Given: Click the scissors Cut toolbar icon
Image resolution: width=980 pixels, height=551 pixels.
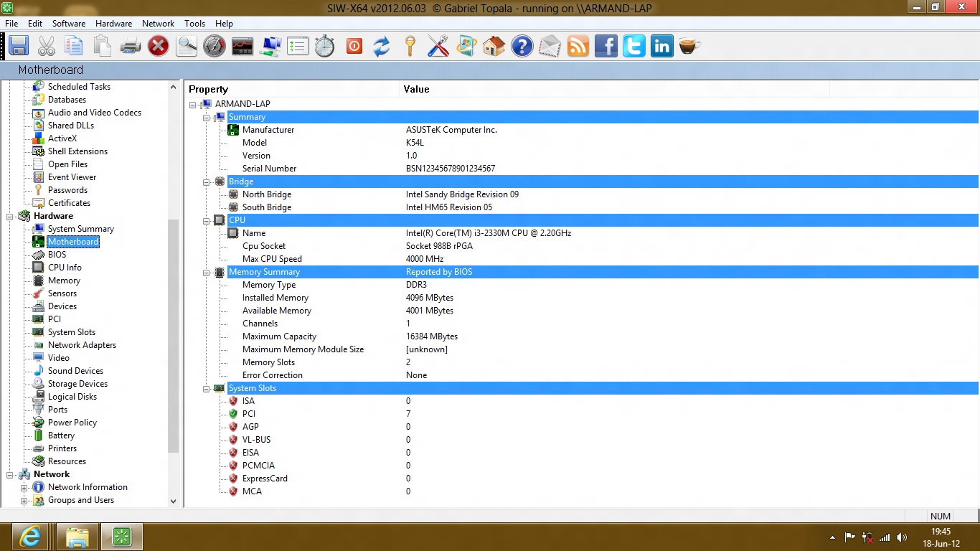Looking at the screenshot, I should 47,47.
